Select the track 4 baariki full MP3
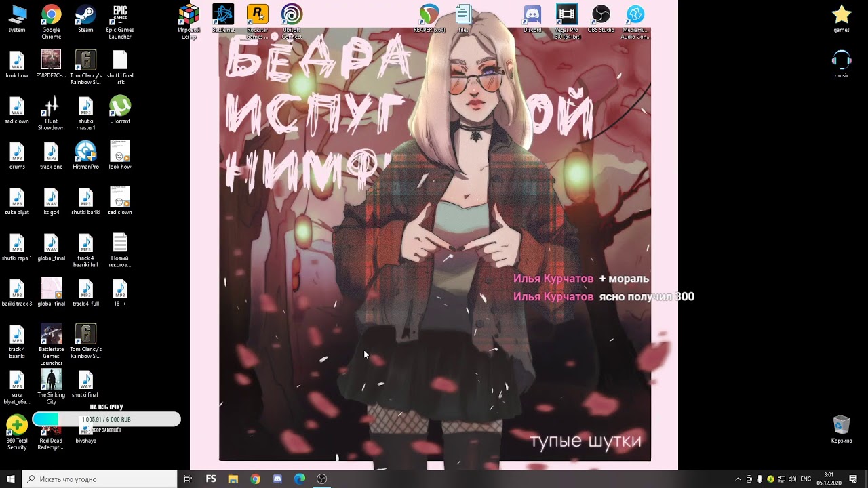The width and height of the screenshot is (868, 488). [85, 250]
